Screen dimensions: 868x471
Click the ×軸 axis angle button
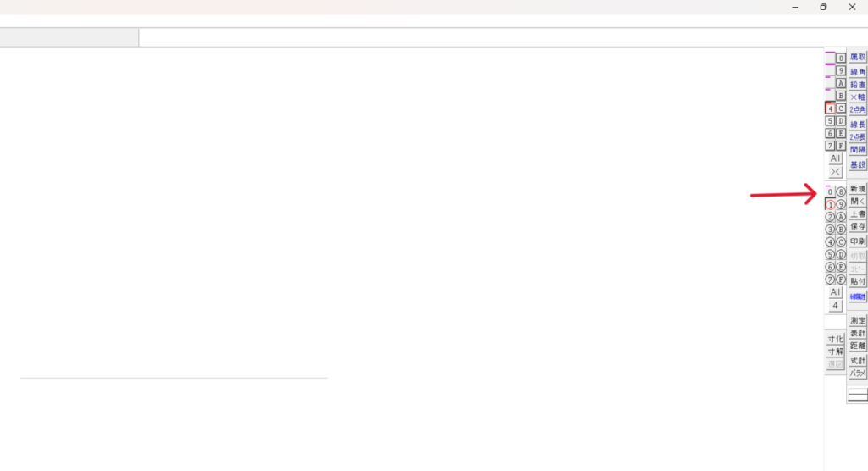coord(858,97)
